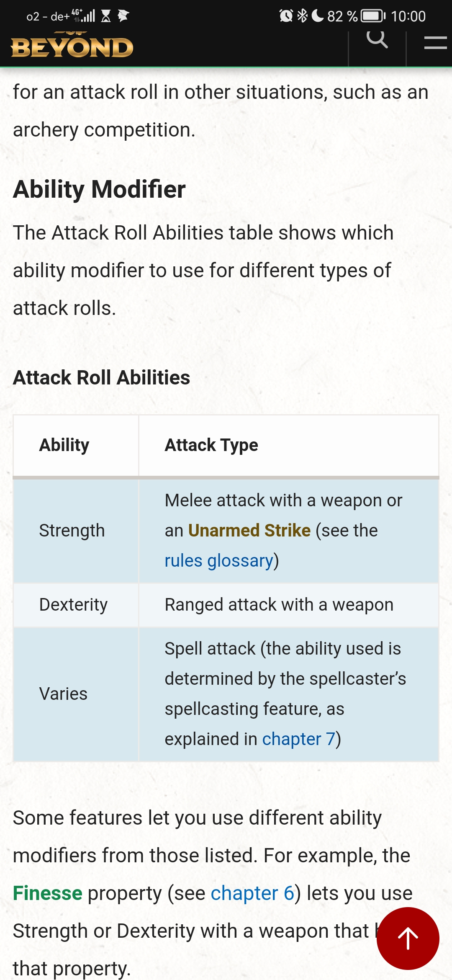Tap the battery indicator icon
The height and width of the screenshot is (980, 452).
[x=373, y=16]
